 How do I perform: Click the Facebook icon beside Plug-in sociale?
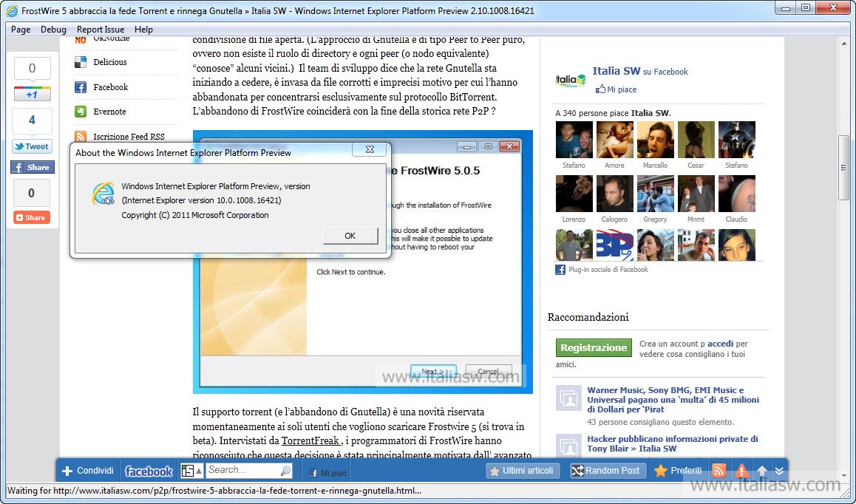(x=560, y=269)
